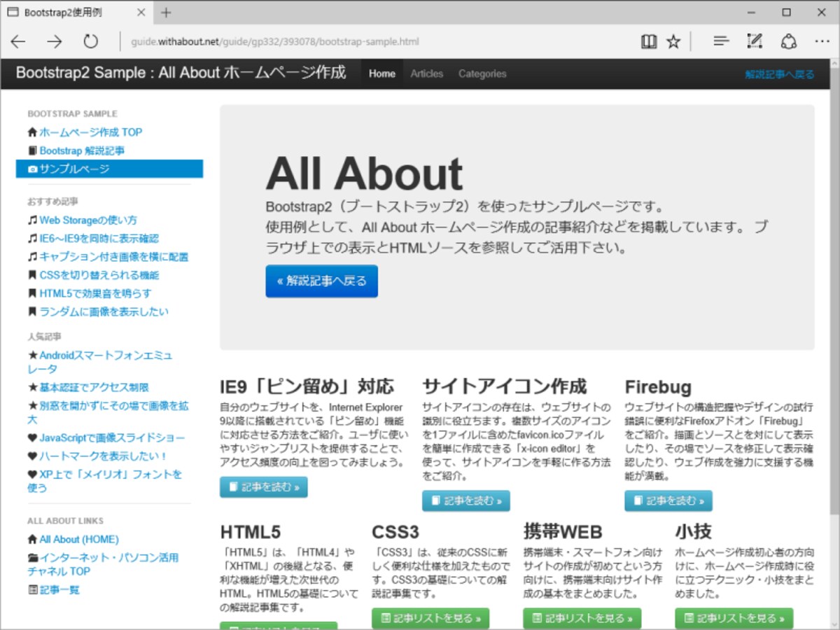Click 記事リストを見る under 小技
This screenshot has height=630, width=840.
(x=734, y=619)
